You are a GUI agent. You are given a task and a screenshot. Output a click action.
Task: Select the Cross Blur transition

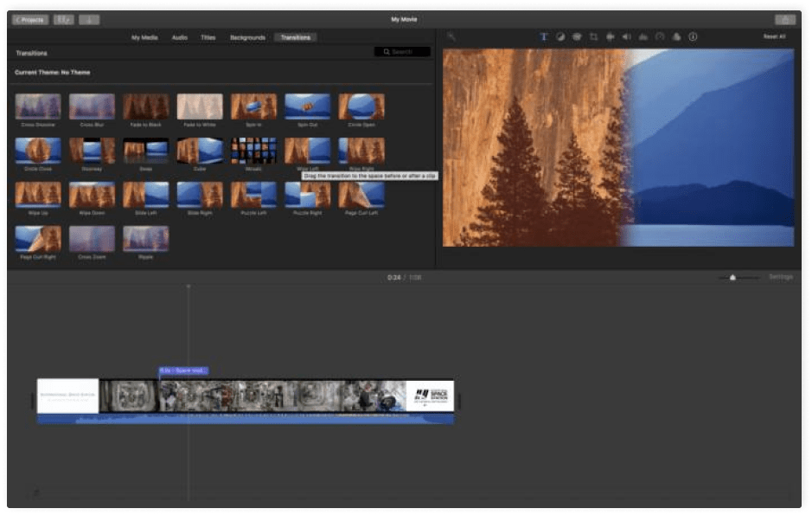(92, 106)
